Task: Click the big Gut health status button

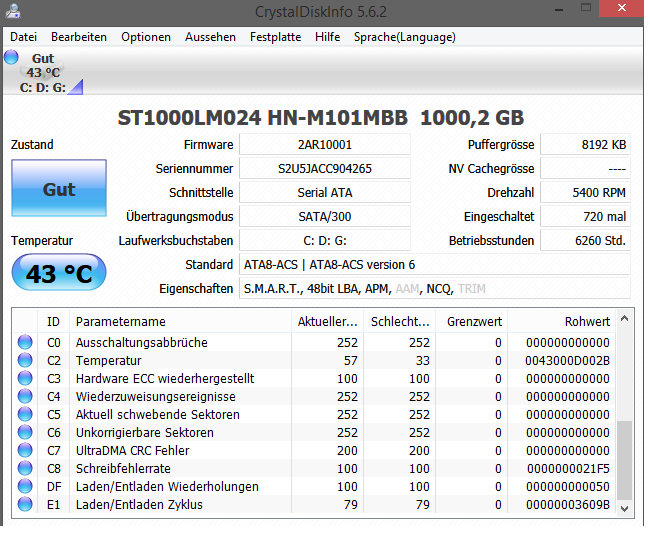Action: 59,188
